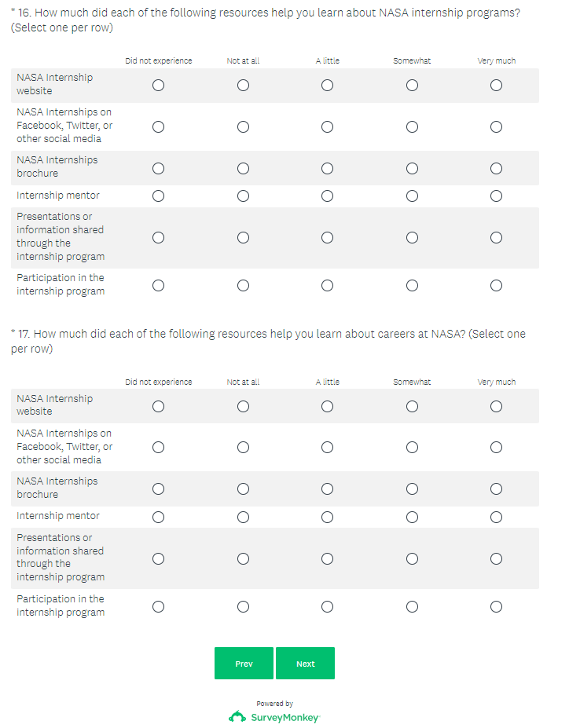Choose 'Not at all' for Internship mentor in question 16
This screenshot has height=728, width=569.
[x=243, y=196]
